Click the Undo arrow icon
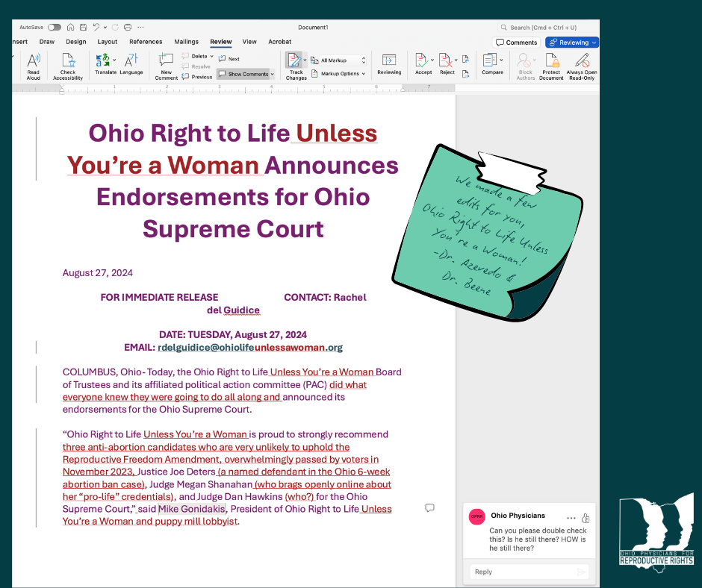 coord(96,28)
